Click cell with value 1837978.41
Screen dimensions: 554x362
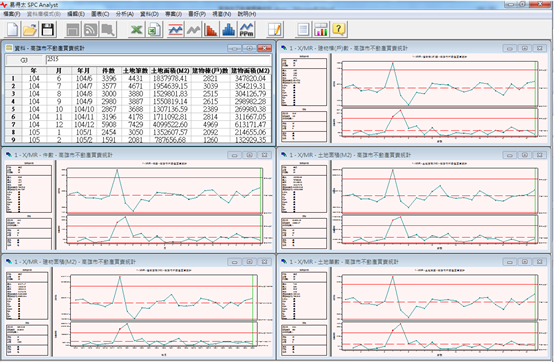point(170,78)
